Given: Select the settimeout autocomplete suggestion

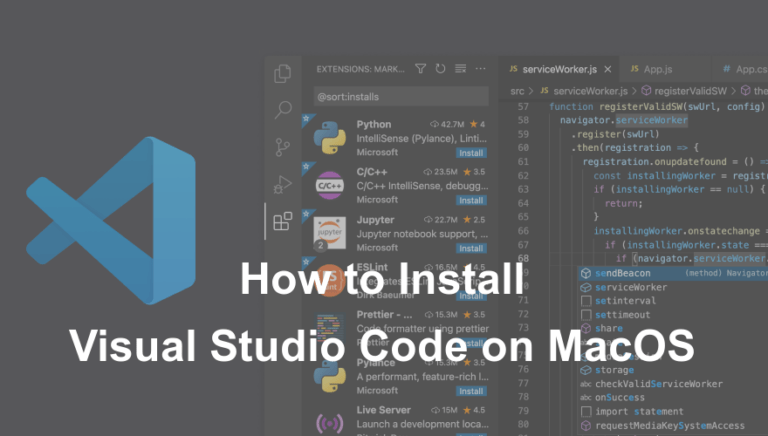Looking at the screenshot, I should (673, 315).
